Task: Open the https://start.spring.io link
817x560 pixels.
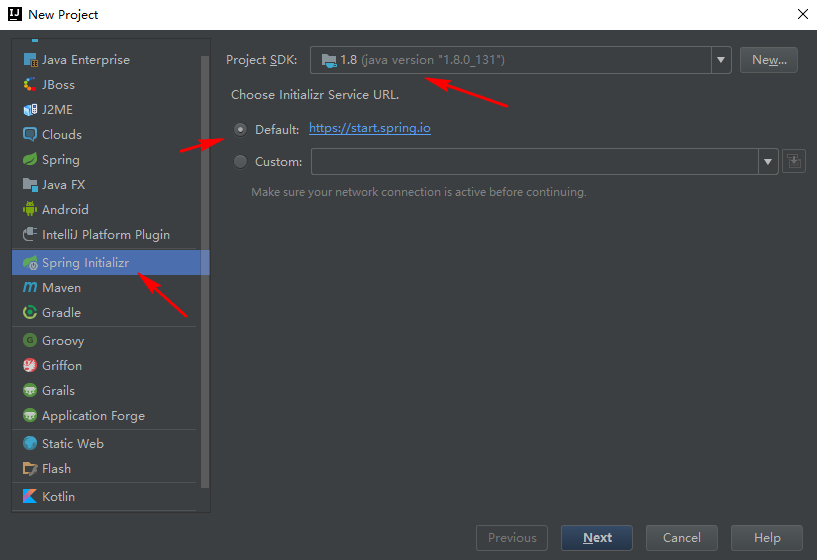Action: click(369, 128)
